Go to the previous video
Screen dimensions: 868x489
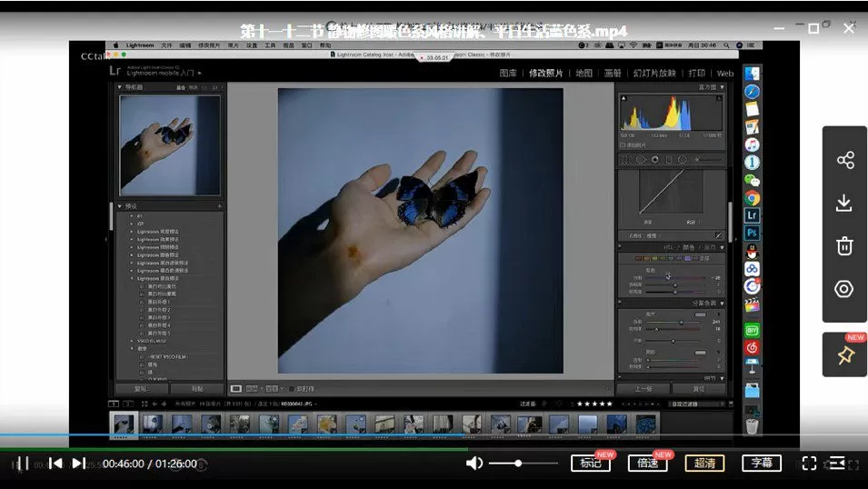tap(55, 464)
